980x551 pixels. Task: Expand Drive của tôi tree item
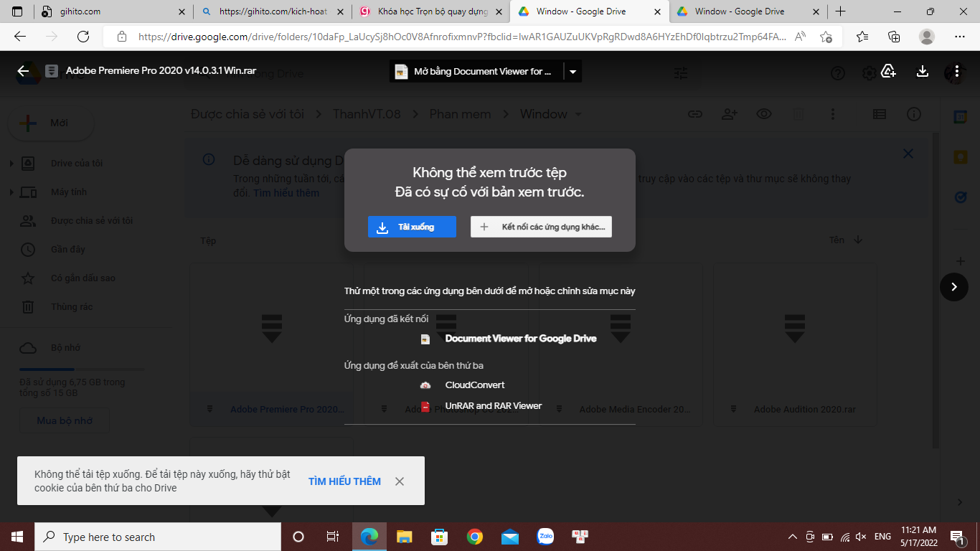(11, 164)
